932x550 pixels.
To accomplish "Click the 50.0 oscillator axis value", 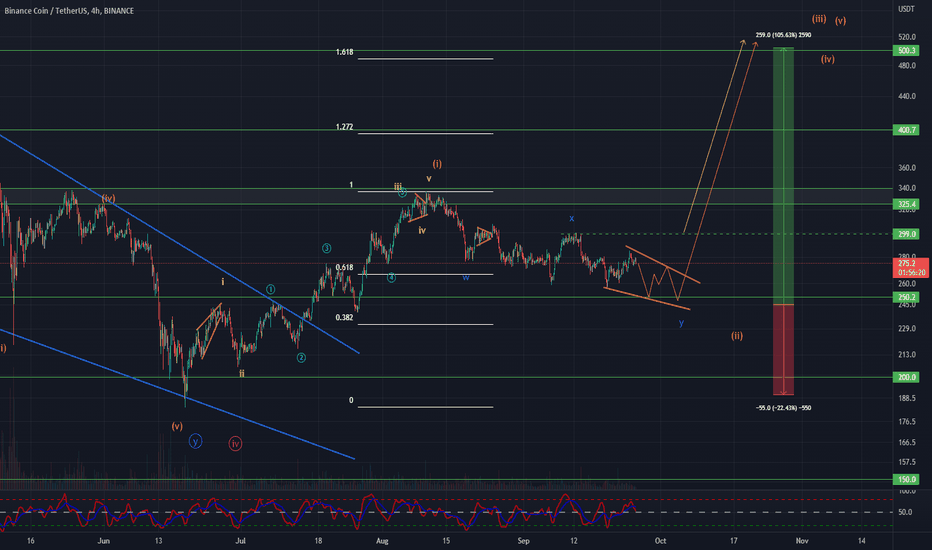I will (905, 512).
